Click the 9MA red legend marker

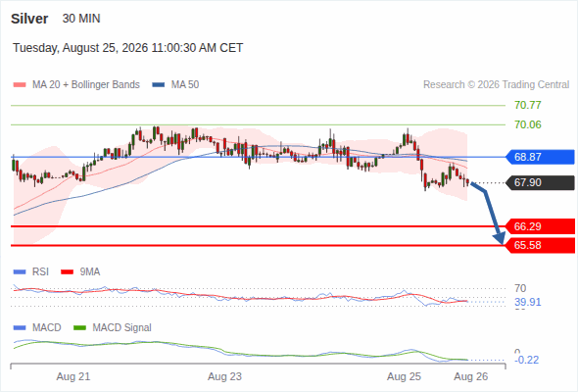click(67, 272)
